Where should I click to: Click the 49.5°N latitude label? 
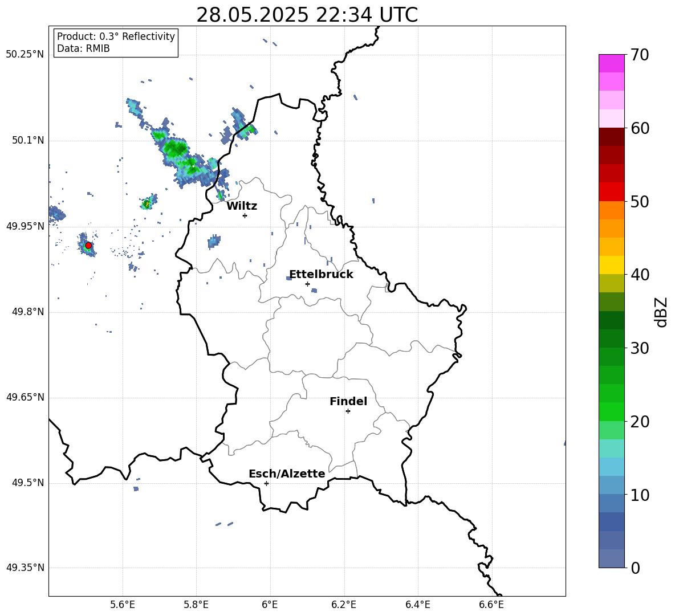pos(28,483)
